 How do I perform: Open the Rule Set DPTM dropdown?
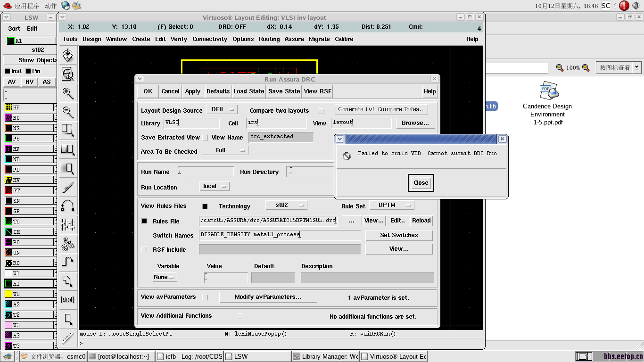pos(391,205)
